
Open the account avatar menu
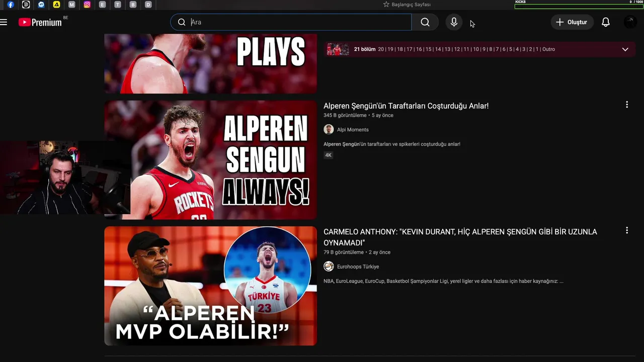click(630, 22)
